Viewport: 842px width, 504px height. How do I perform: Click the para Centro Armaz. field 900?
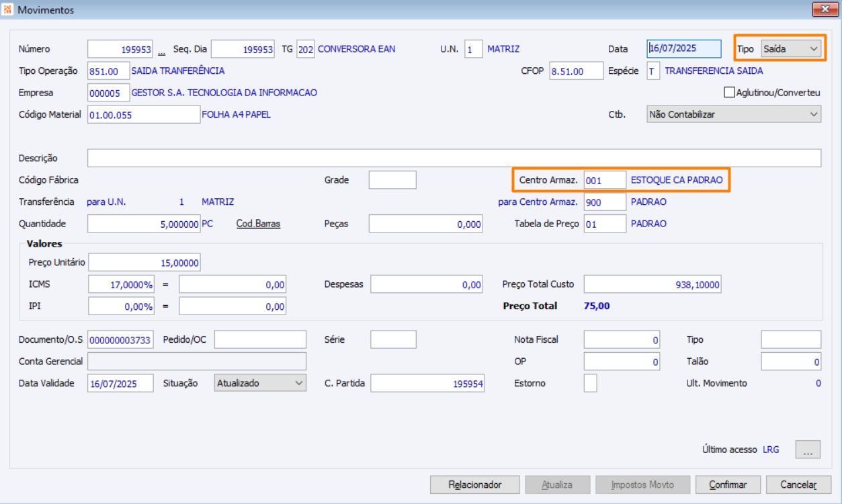pos(605,202)
